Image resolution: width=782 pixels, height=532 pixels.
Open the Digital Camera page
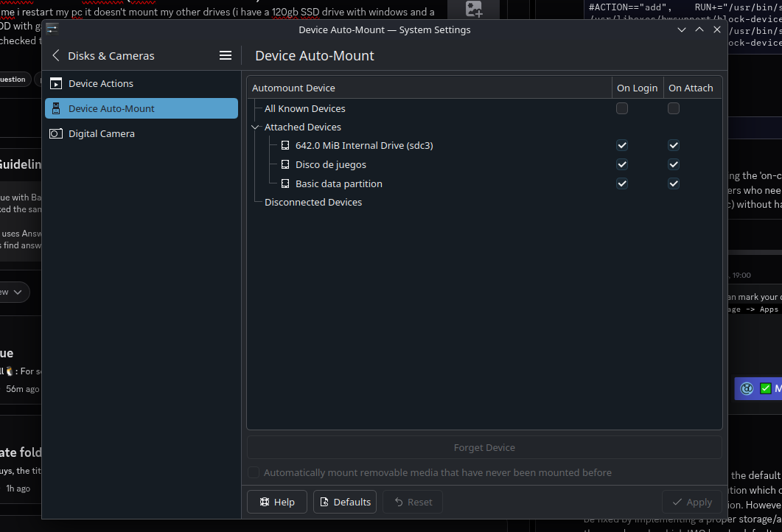(141, 133)
